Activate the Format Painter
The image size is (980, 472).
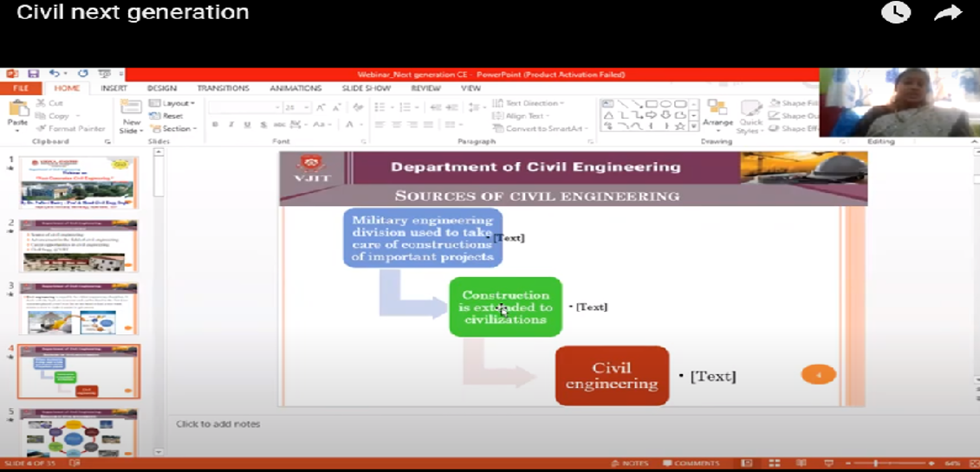coord(71,129)
